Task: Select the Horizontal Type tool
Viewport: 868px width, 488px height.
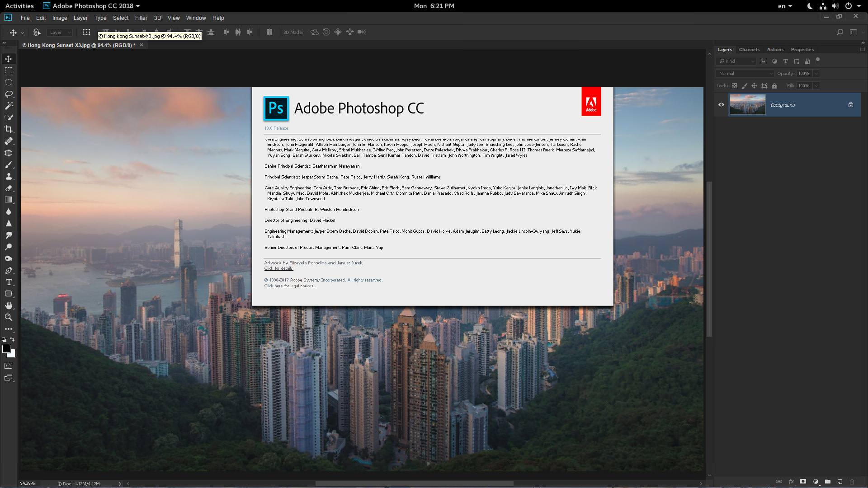Action: click(9, 282)
